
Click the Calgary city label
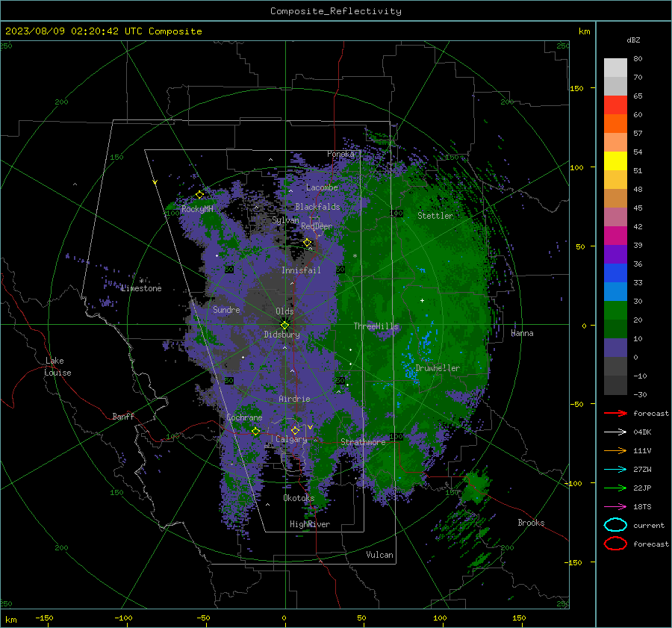[x=291, y=439]
